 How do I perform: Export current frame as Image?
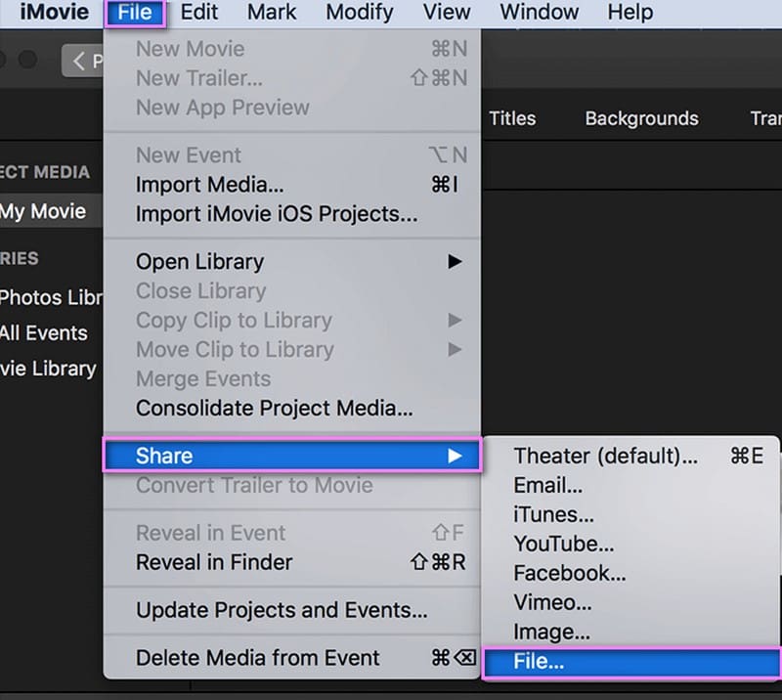click(551, 633)
